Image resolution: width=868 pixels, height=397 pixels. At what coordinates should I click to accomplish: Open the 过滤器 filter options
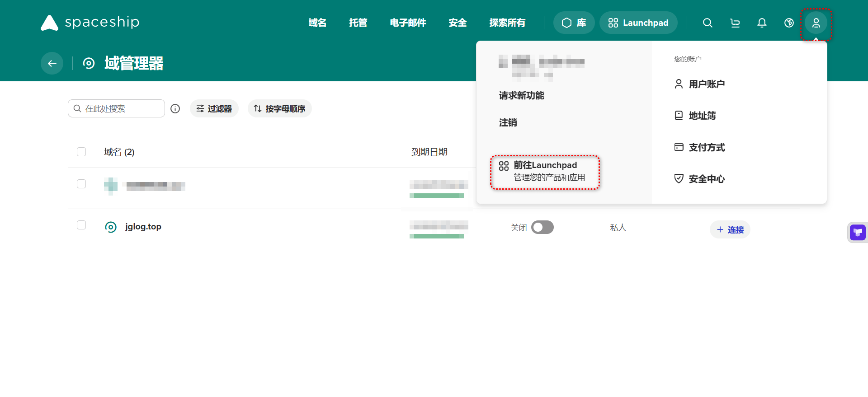pyautogui.click(x=214, y=109)
